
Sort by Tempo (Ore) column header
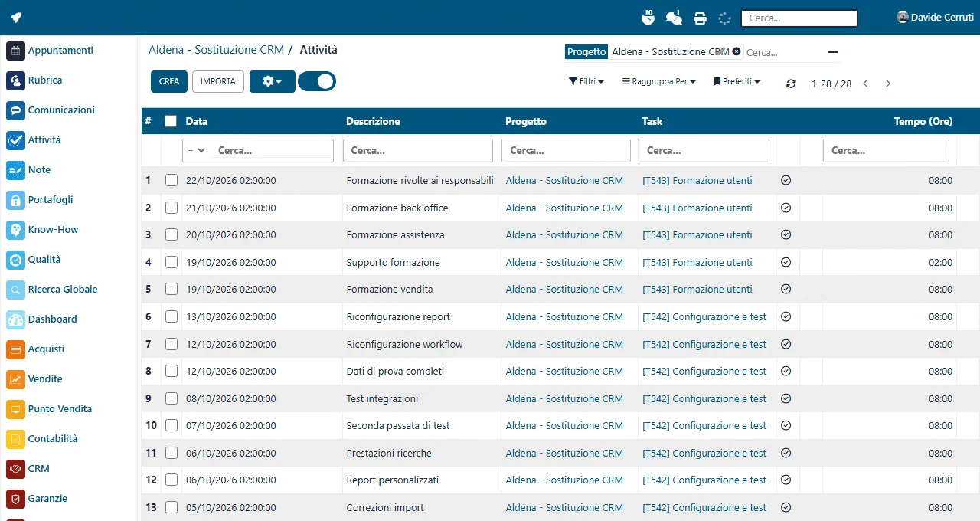click(923, 121)
